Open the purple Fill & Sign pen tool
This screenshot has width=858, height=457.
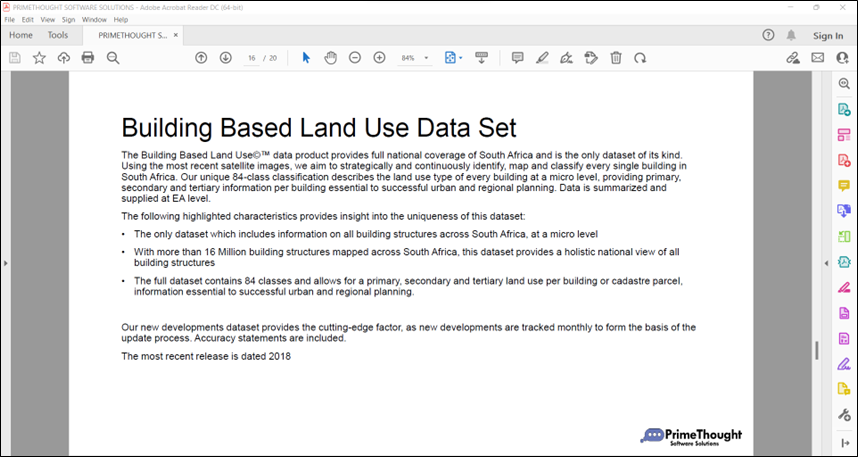tap(844, 363)
